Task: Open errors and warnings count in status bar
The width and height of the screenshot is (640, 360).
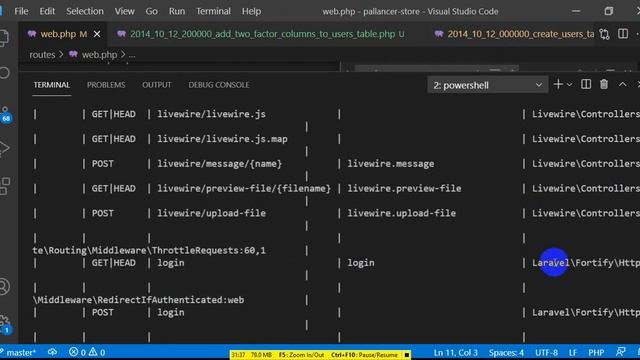Action: click(x=87, y=352)
